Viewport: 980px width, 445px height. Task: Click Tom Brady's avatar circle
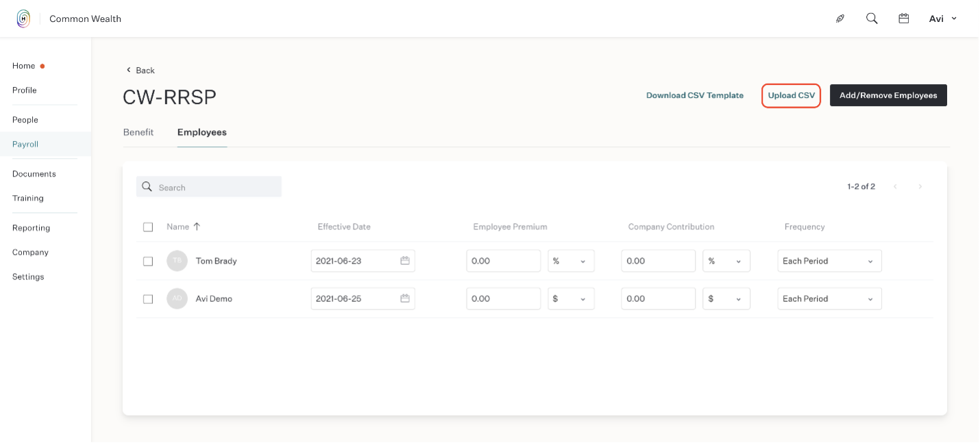[177, 261]
